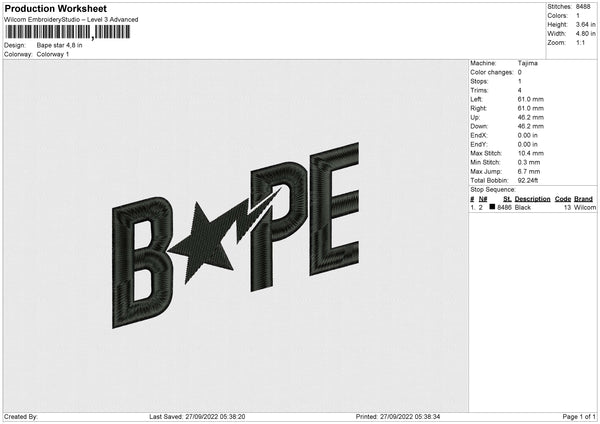Click the Wilcom EmbroideryStudio Level 3 Advanced line
The width and height of the screenshot is (600, 424).
(71, 20)
